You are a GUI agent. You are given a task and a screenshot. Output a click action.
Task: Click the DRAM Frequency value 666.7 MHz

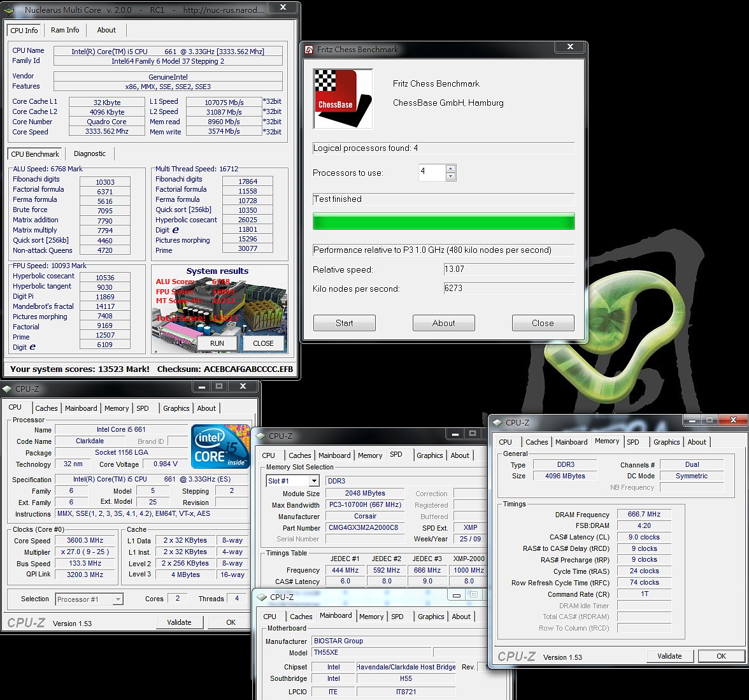645,515
